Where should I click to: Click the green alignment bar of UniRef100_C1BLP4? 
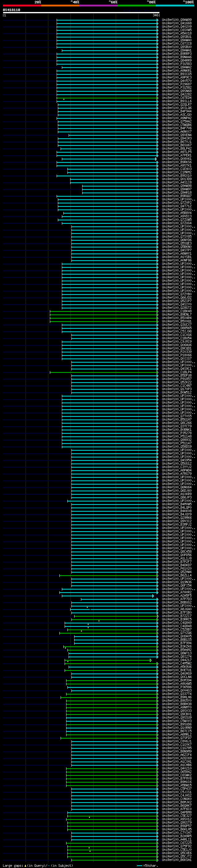104,372
